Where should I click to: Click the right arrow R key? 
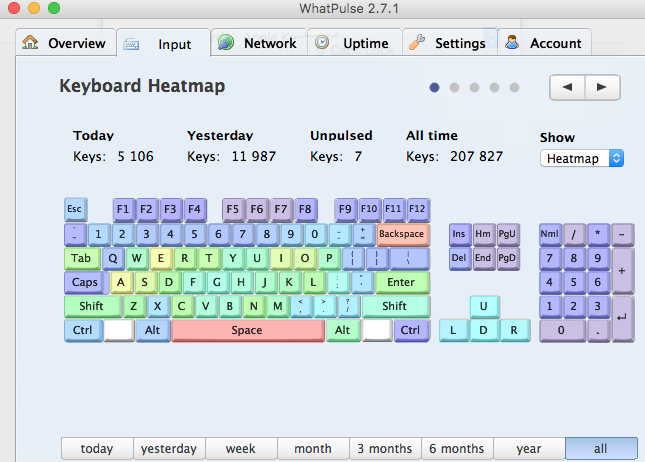(x=515, y=330)
